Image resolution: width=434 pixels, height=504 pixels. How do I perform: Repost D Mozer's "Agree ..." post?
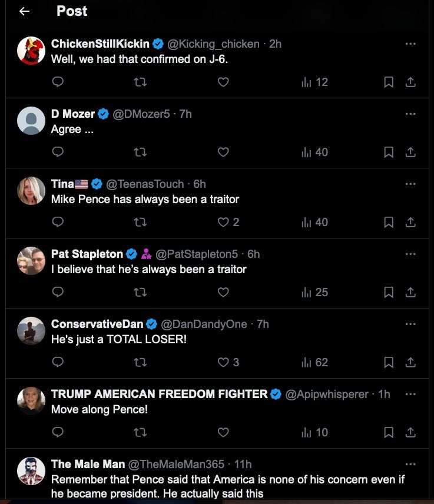point(140,152)
